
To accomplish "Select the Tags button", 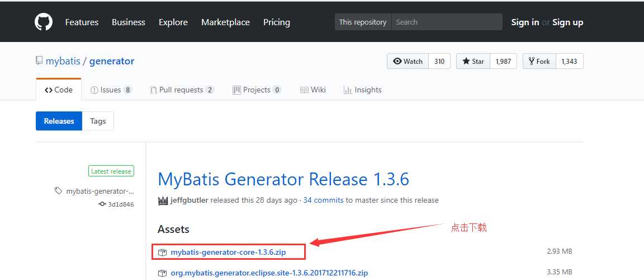I will [x=98, y=121].
